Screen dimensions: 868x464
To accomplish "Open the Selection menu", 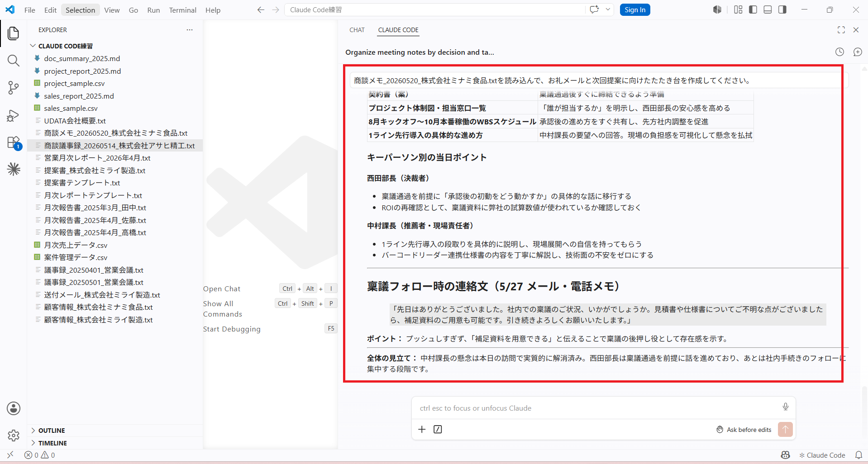I will (80, 10).
